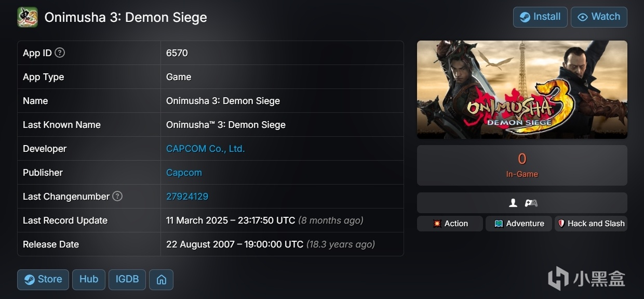Screen dimensions: 644x299
Task: Select the Action genre tag
Action: point(450,224)
